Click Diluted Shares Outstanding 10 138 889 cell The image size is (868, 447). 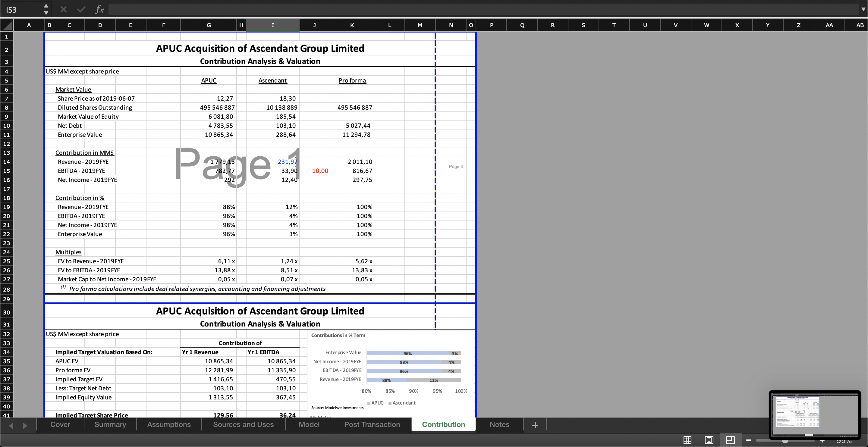(x=272, y=108)
